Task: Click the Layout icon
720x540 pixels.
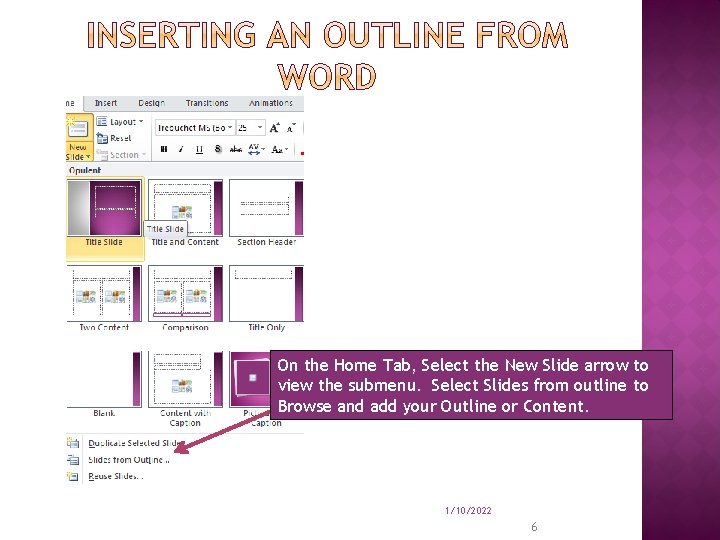Action: [x=101, y=122]
